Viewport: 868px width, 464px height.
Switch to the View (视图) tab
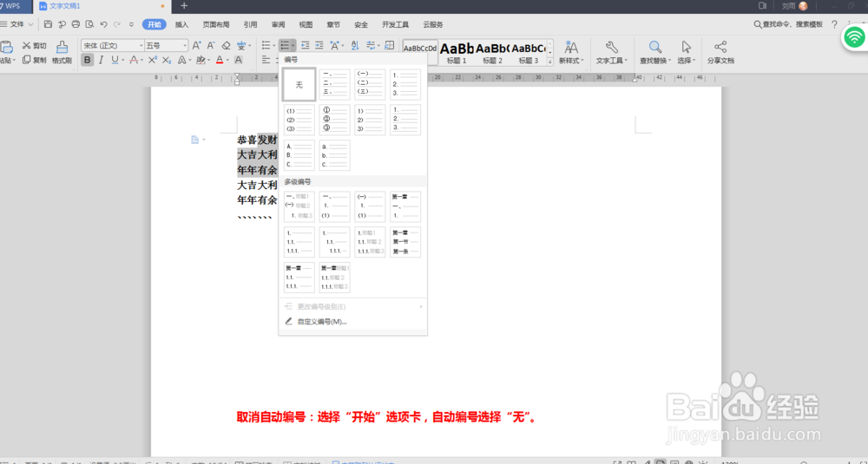point(306,24)
